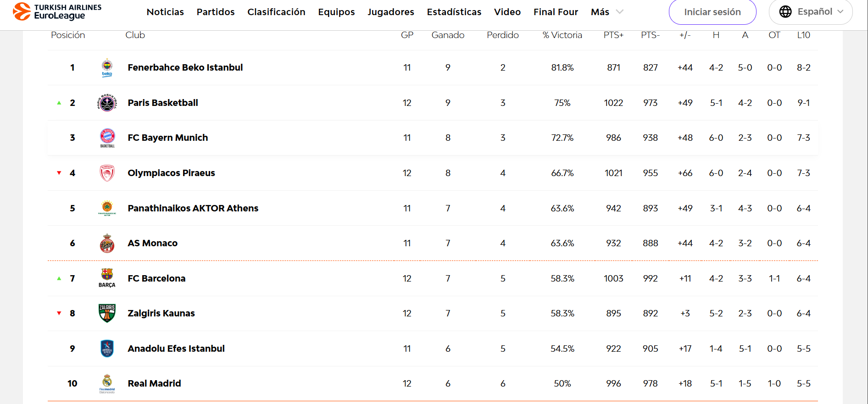Click the Iniciar sesión button
Image resolution: width=868 pixels, height=404 pixels.
pos(712,12)
